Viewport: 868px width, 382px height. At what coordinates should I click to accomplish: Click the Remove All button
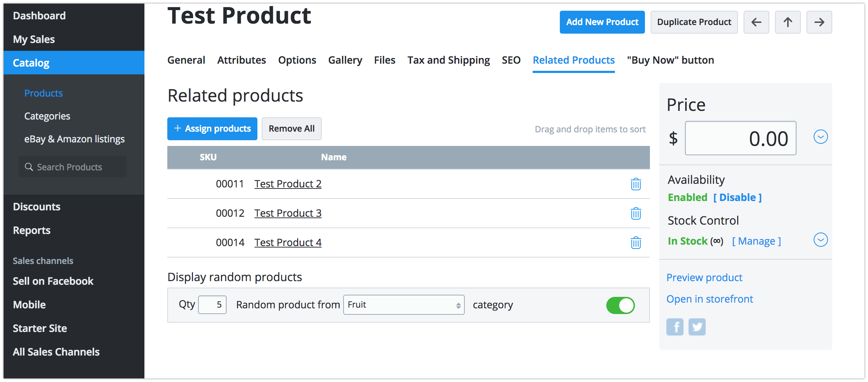point(291,129)
